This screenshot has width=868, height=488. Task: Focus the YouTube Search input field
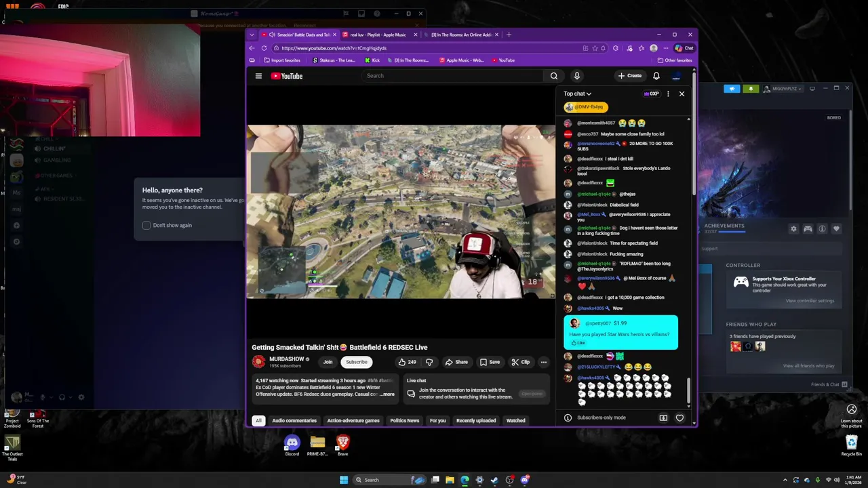[x=452, y=76]
